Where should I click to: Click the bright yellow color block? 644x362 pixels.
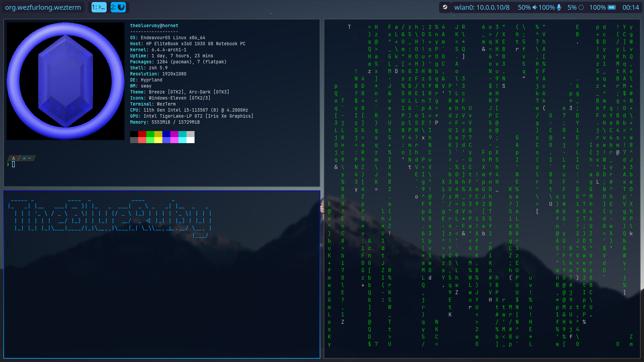(x=158, y=140)
